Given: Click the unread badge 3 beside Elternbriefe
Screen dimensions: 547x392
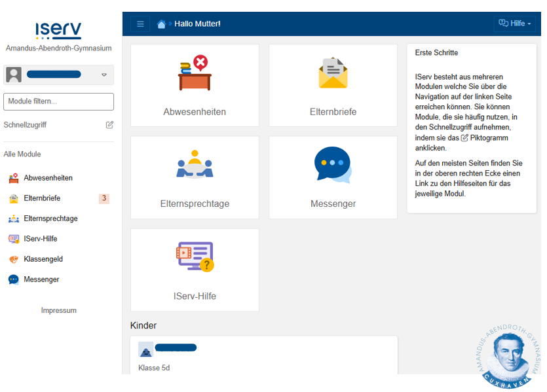Looking at the screenshot, I should point(104,198).
